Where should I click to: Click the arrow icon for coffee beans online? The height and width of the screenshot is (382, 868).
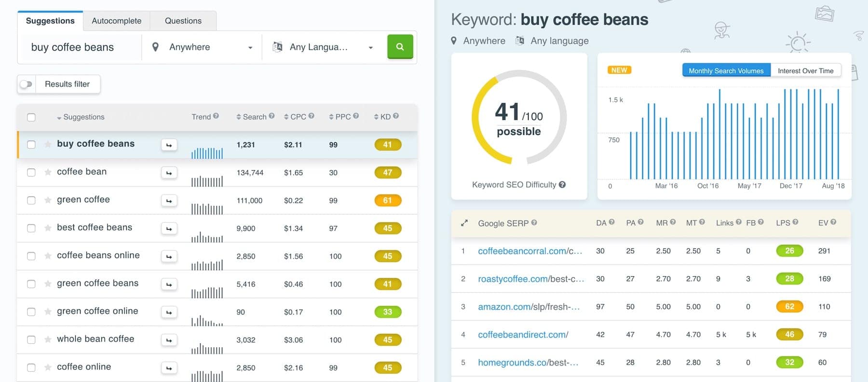point(169,257)
